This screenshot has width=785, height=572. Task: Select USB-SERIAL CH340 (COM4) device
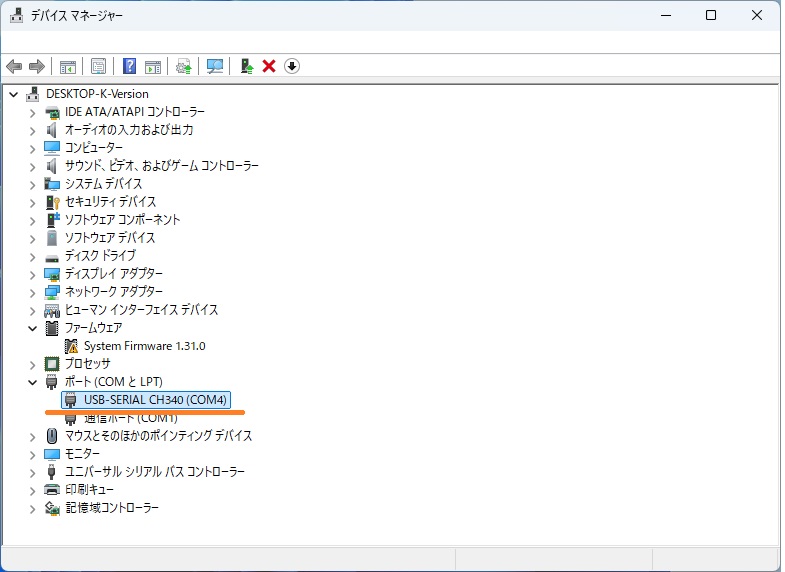point(156,400)
